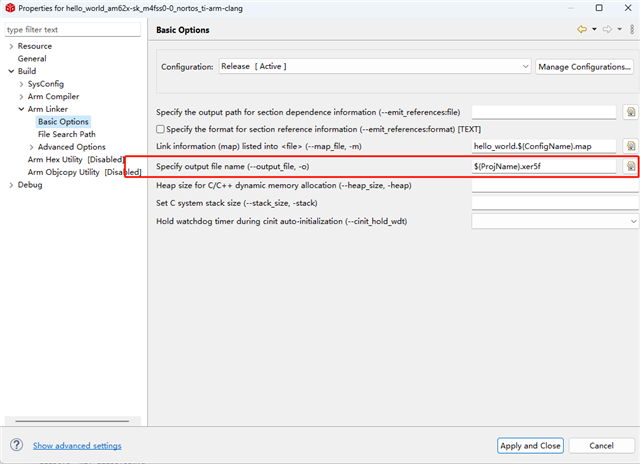Click the Show advanced settings link
Image resolution: width=640 pixels, height=464 pixels.
(77, 446)
